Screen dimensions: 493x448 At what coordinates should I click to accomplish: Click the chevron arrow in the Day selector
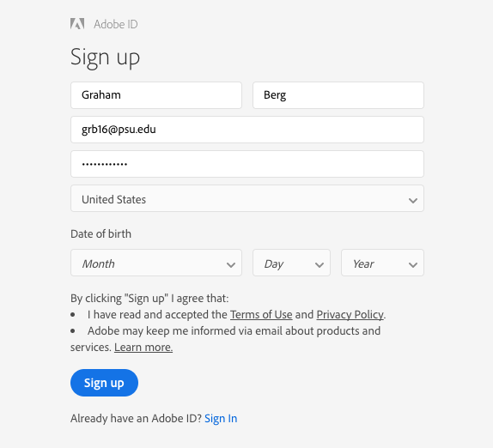(x=320, y=265)
